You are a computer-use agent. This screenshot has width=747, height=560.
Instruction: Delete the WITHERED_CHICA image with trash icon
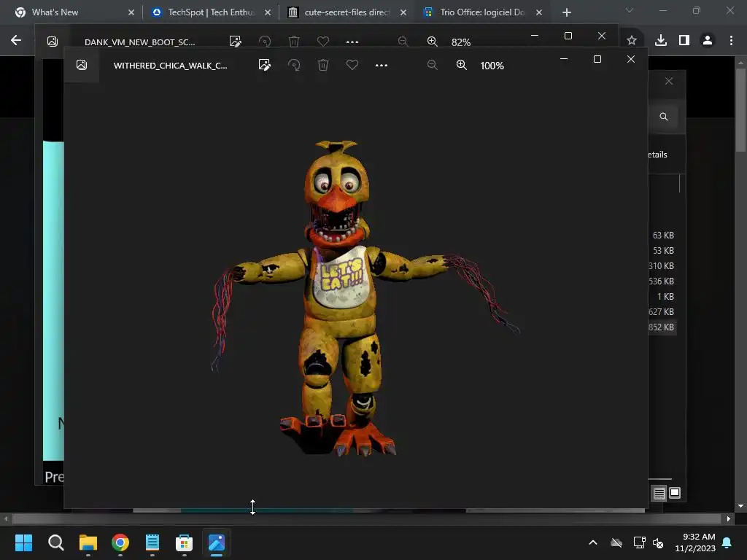323,65
